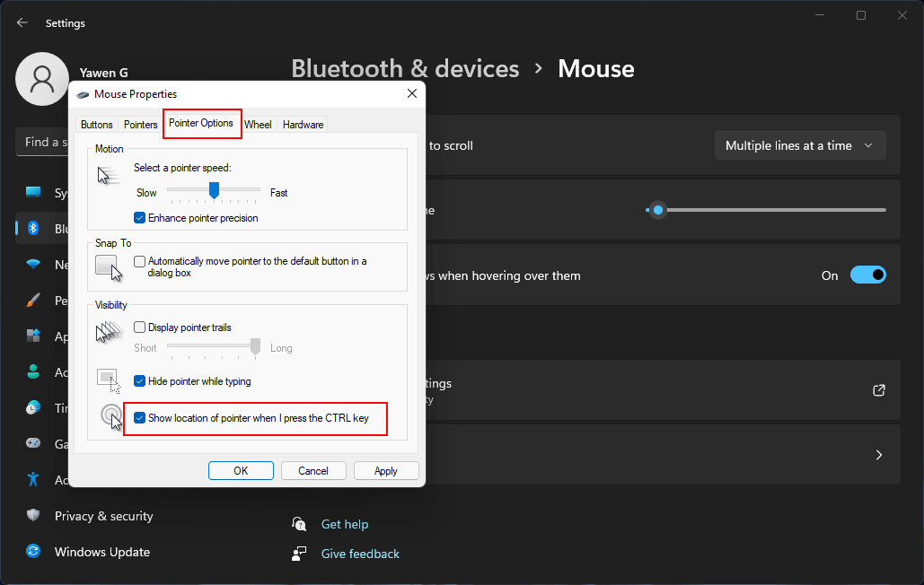Click the pointer motion icon in Motion group
This screenshot has height=585, width=924.
tap(109, 175)
